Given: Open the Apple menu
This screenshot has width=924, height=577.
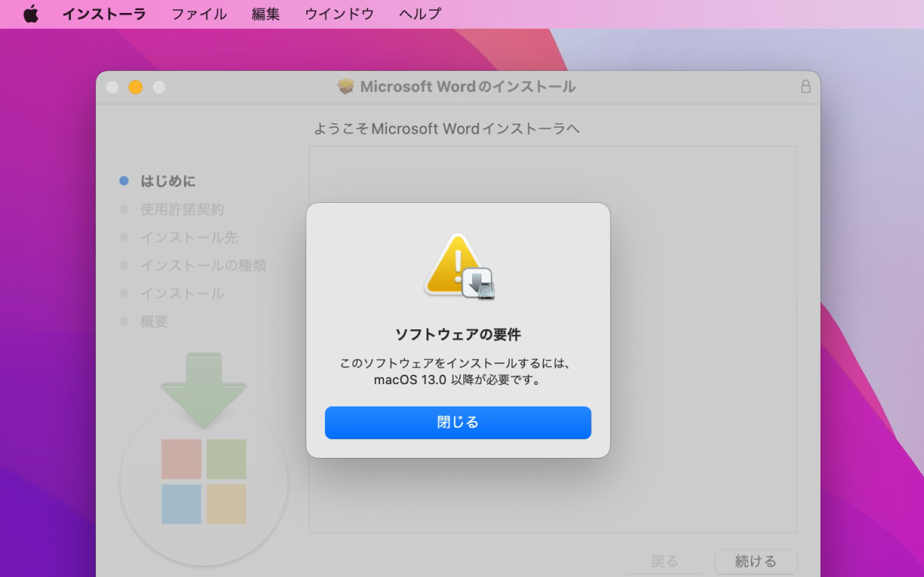Looking at the screenshot, I should coord(30,14).
